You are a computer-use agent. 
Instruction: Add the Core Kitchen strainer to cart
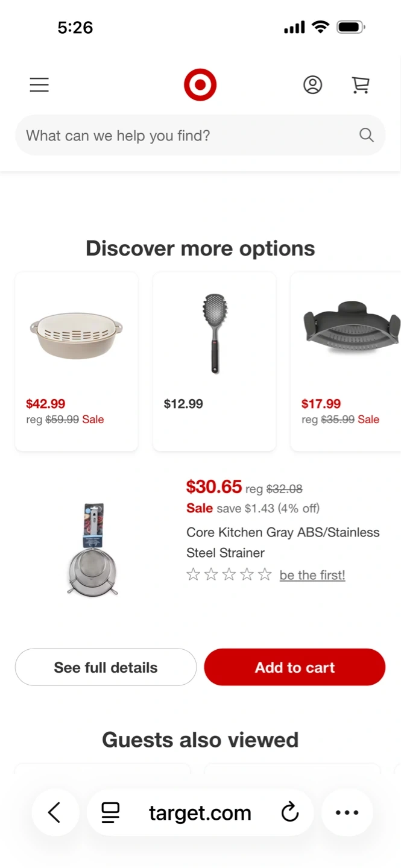click(x=294, y=667)
